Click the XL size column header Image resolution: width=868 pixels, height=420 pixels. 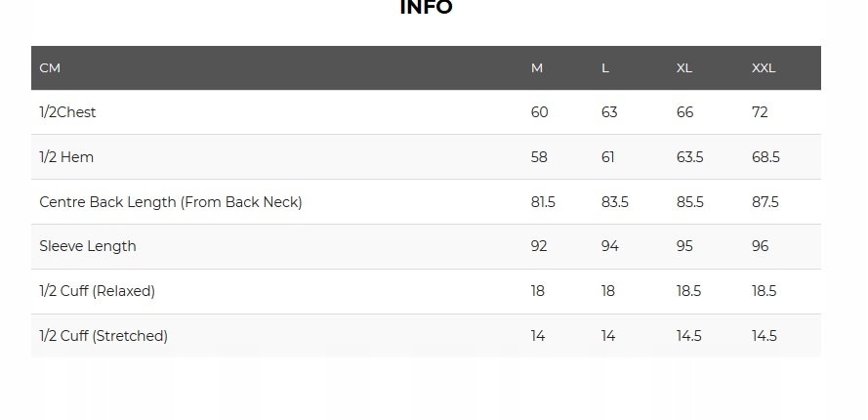pyautogui.click(x=684, y=68)
